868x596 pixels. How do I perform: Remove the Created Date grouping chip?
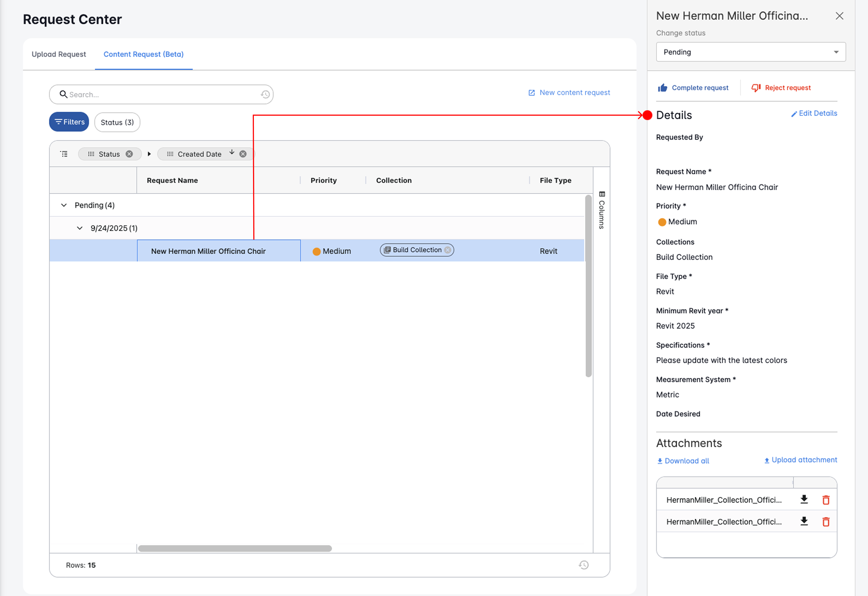click(243, 154)
